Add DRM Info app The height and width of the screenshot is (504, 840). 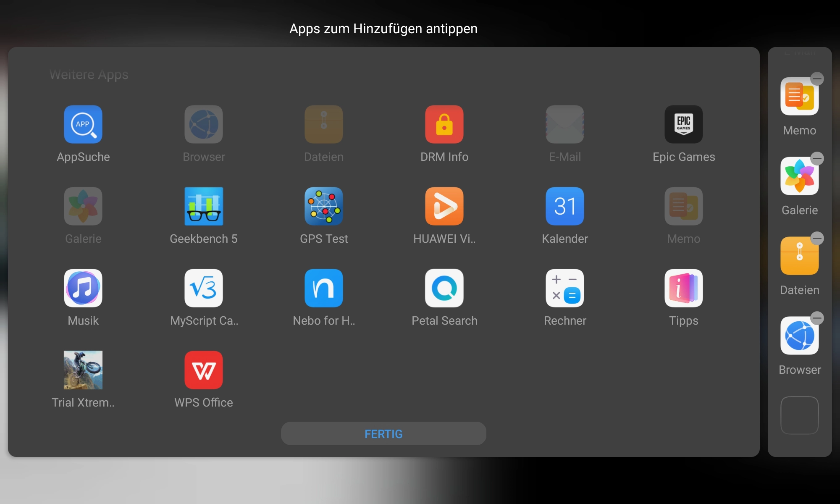coord(444,124)
